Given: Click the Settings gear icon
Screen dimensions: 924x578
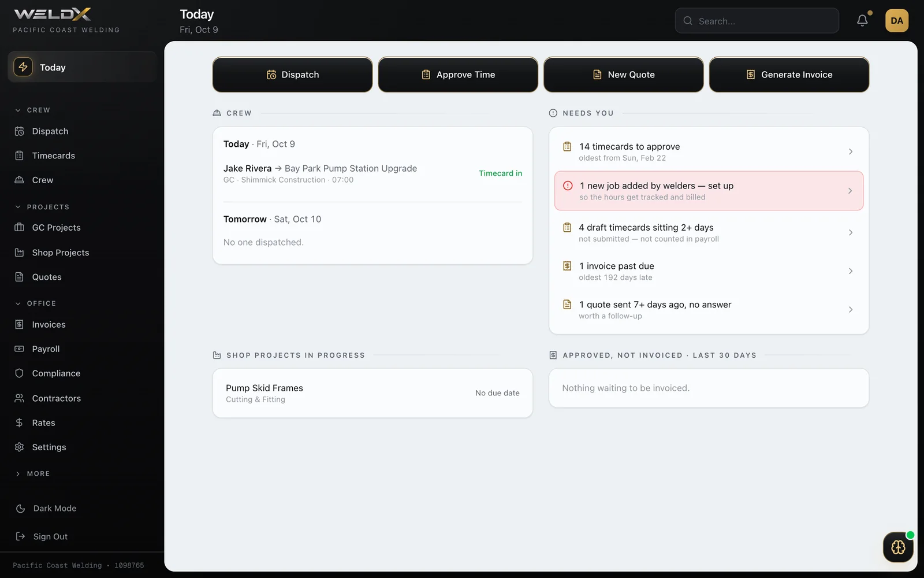Looking at the screenshot, I should [x=19, y=447].
